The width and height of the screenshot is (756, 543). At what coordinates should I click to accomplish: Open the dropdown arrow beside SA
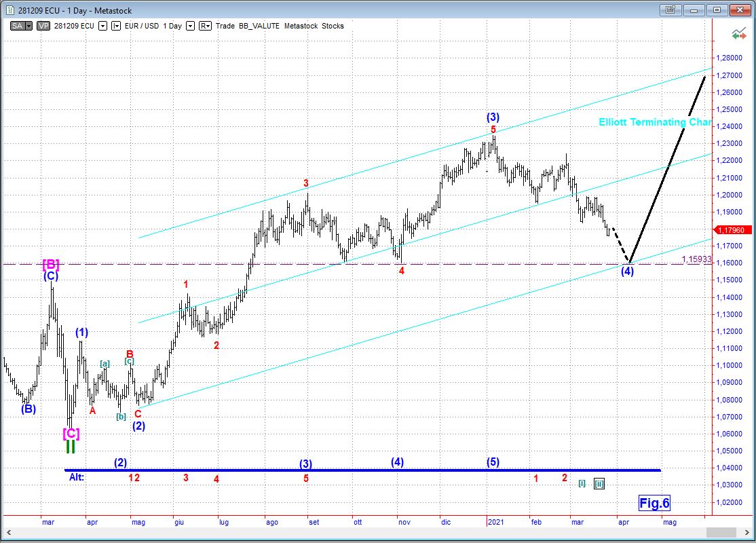tap(29, 26)
